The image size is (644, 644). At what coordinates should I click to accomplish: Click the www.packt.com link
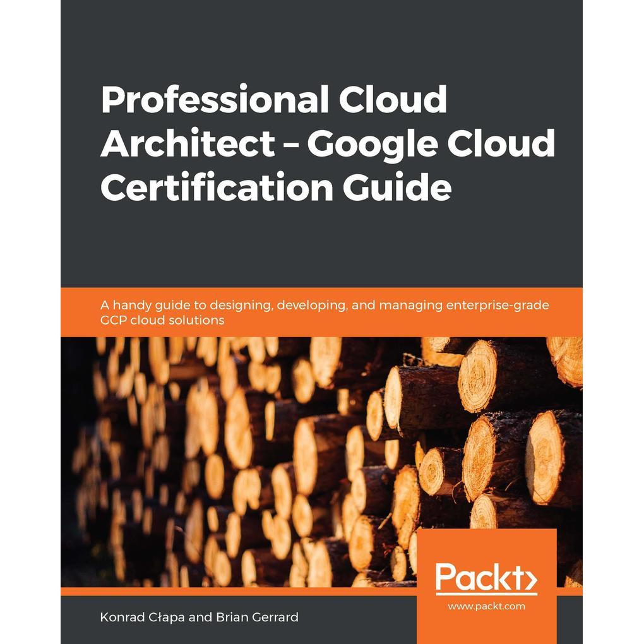pyautogui.click(x=486, y=606)
